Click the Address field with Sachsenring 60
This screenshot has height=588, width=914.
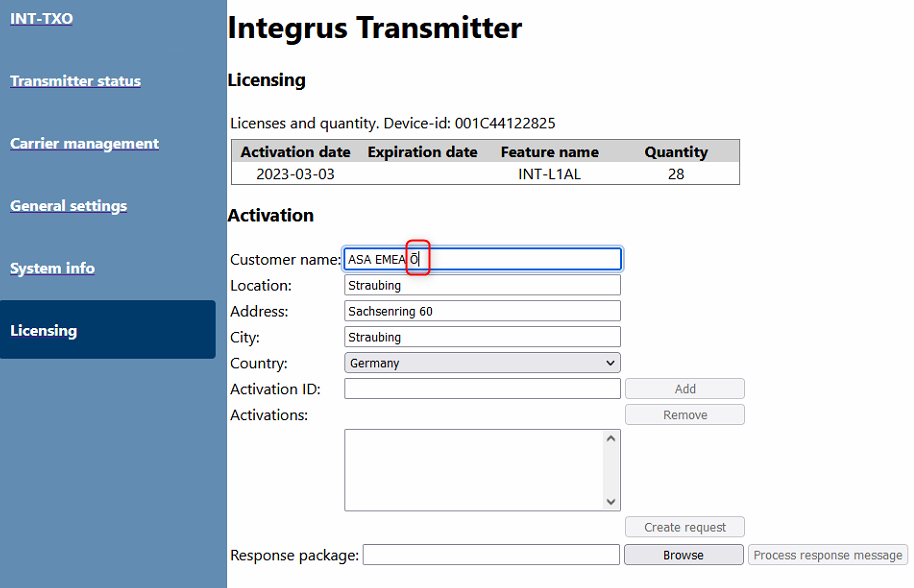coord(482,311)
